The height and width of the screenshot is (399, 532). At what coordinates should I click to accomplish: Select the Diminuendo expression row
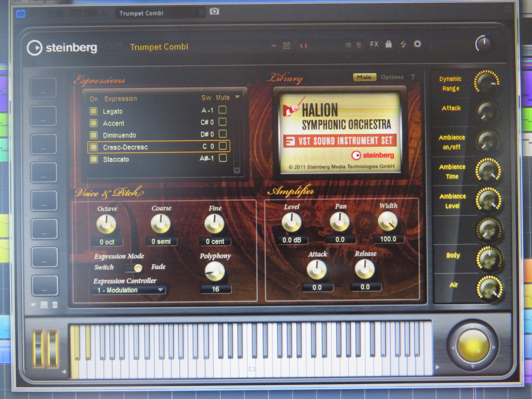tap(159, 135)
